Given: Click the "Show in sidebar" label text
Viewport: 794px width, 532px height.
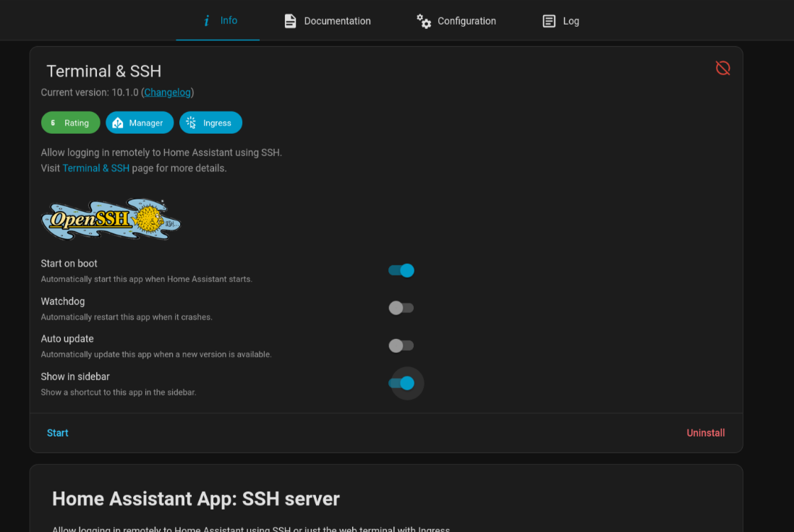Looking at the screenshot, I should (x=75, y=377).
